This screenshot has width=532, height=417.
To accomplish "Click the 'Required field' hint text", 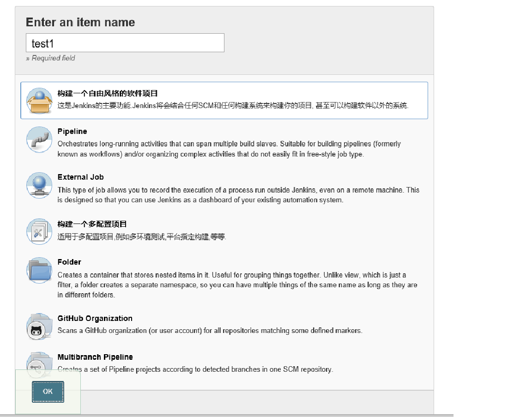I will [50, 58].
